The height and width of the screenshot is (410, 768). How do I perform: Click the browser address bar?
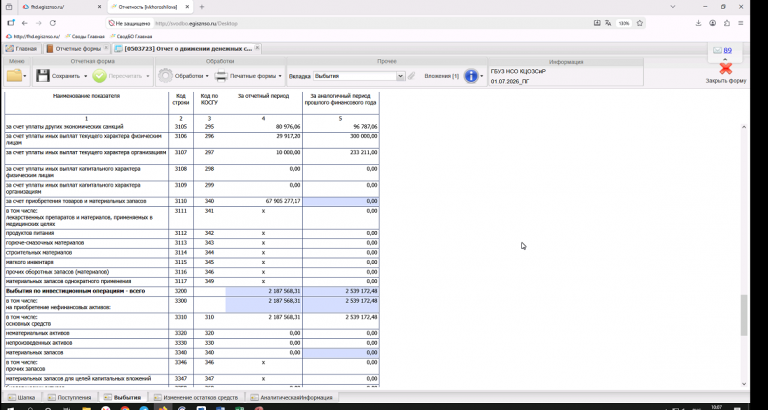pos(372,23)
